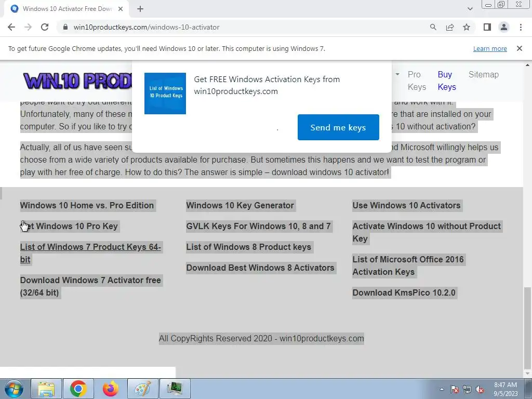Viewport: 532px width, 399px height.
Task: Click the page vertical scrollbar thumb
Action: tap(527, 328)
